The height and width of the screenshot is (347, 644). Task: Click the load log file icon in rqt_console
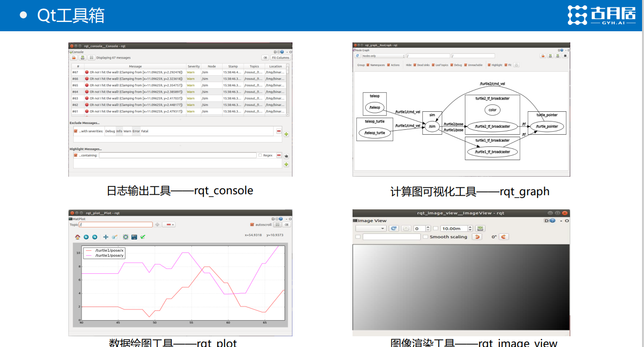tap(74, 58)
